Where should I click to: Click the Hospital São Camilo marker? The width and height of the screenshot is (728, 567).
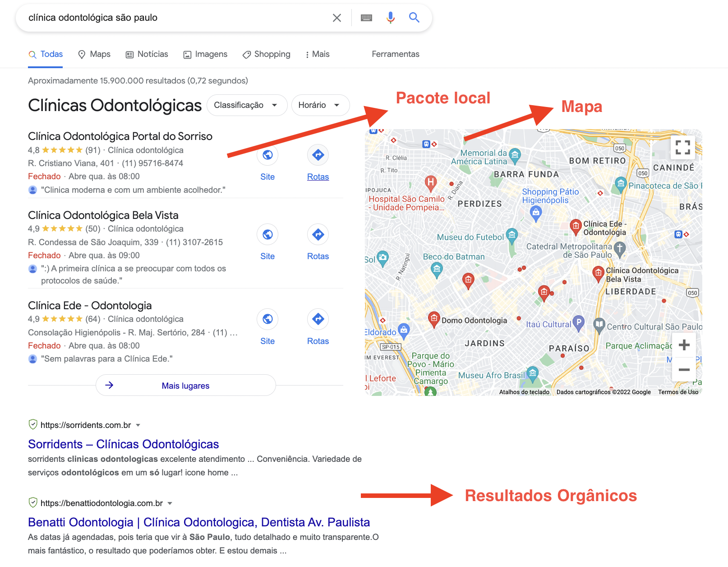coord(431,183)
